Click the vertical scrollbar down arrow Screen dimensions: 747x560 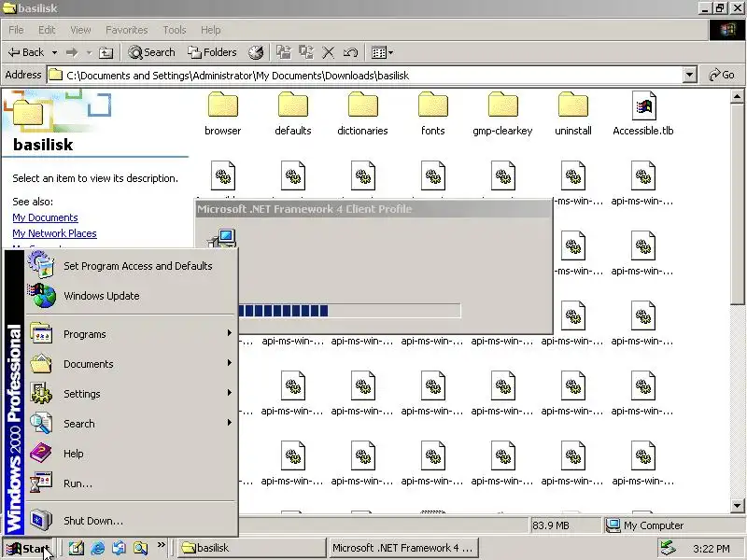point(737,506)
